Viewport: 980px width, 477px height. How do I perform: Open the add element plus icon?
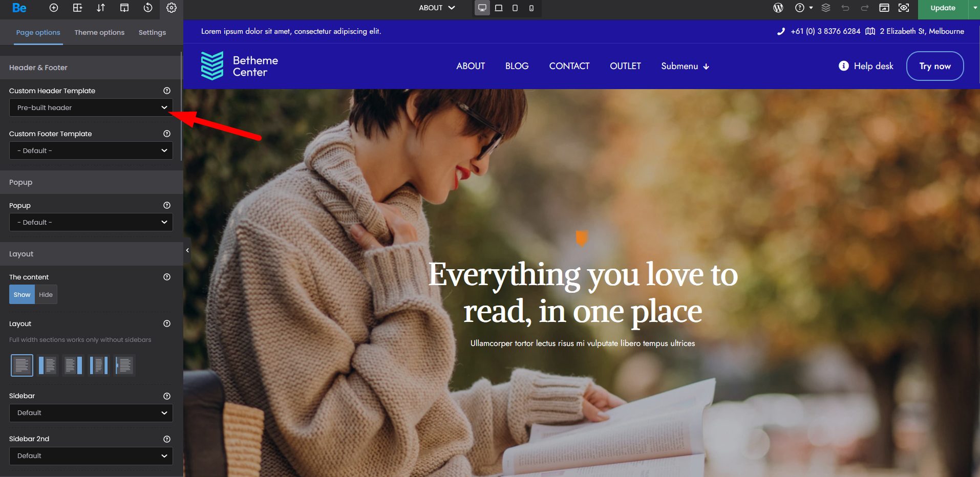point(54,8)
